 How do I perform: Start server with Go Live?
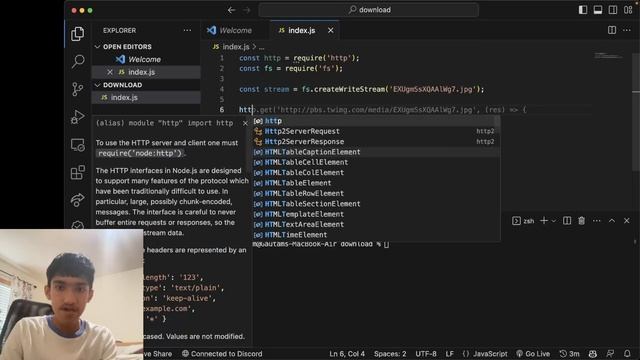point(533,354)
